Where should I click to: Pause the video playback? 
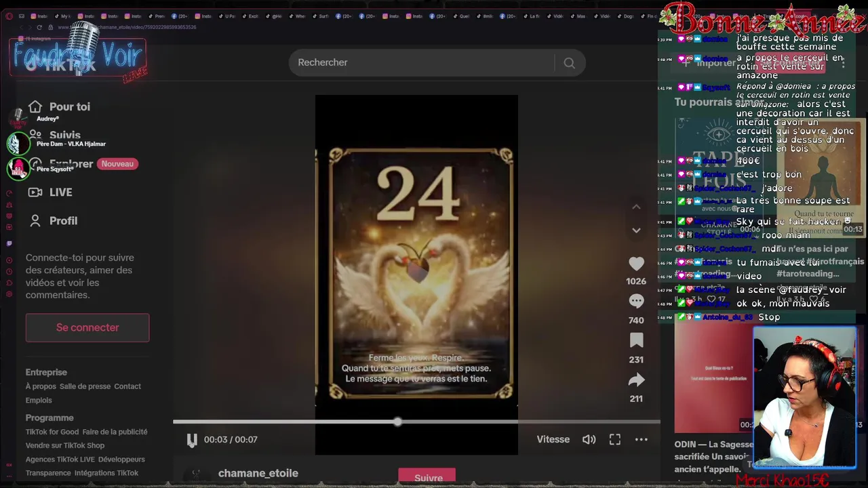tap(192, 440)
